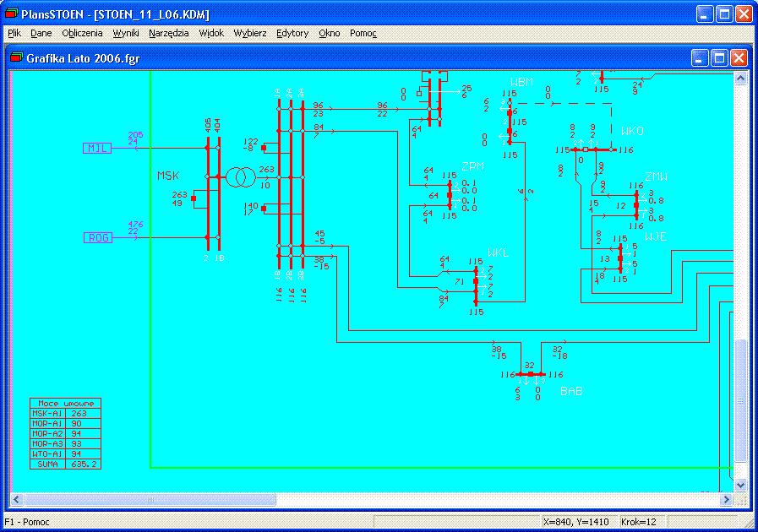The width and height of the screenshot is (758, 532).
Task: Select the WKL station label
Action: [x=498, y=252]
